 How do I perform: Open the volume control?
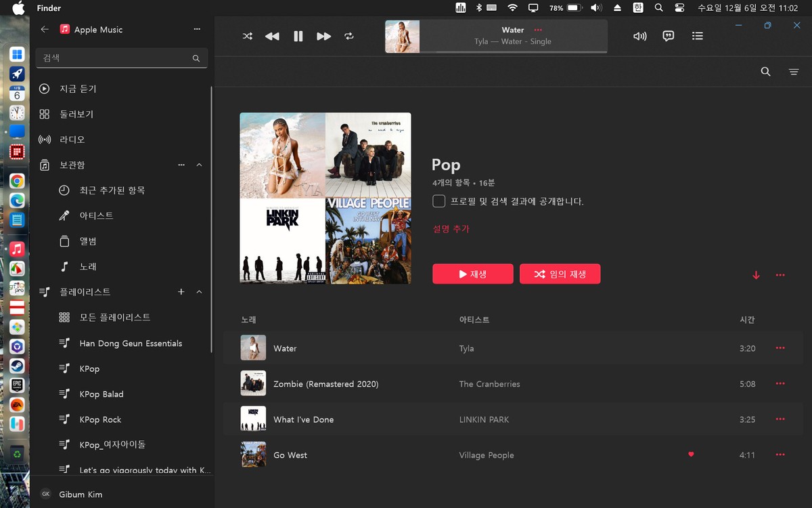639,36
